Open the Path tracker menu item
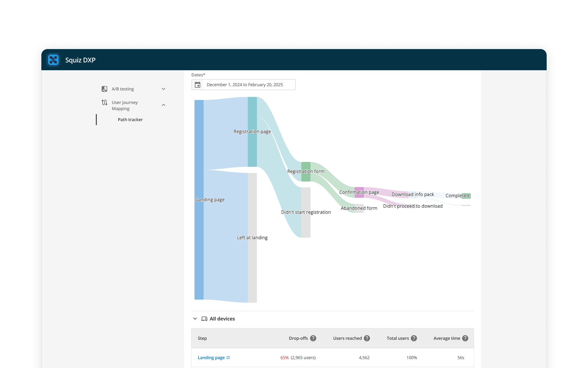Viewport: 588px width, 368px height. pos(130,120)
